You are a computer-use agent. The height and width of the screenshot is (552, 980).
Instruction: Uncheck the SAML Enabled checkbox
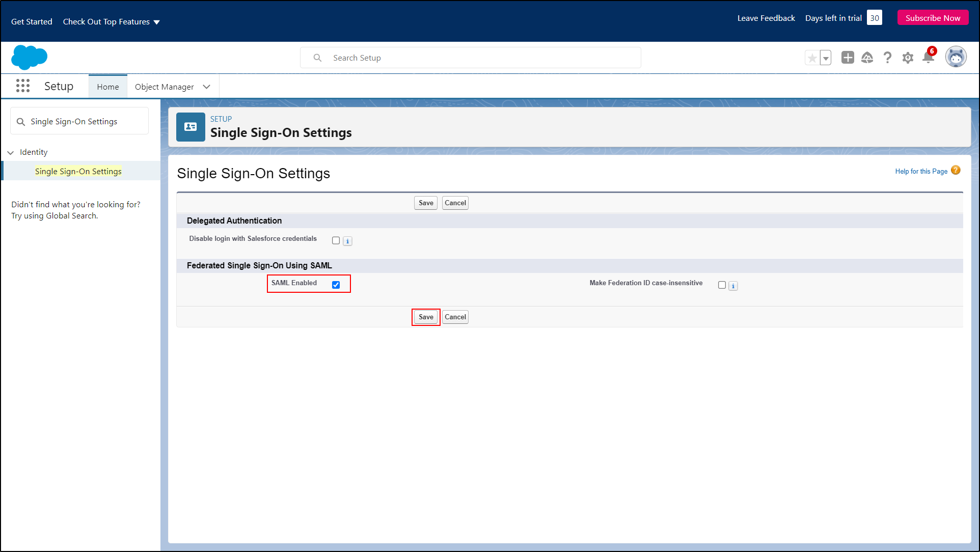[x=336, y=285]
